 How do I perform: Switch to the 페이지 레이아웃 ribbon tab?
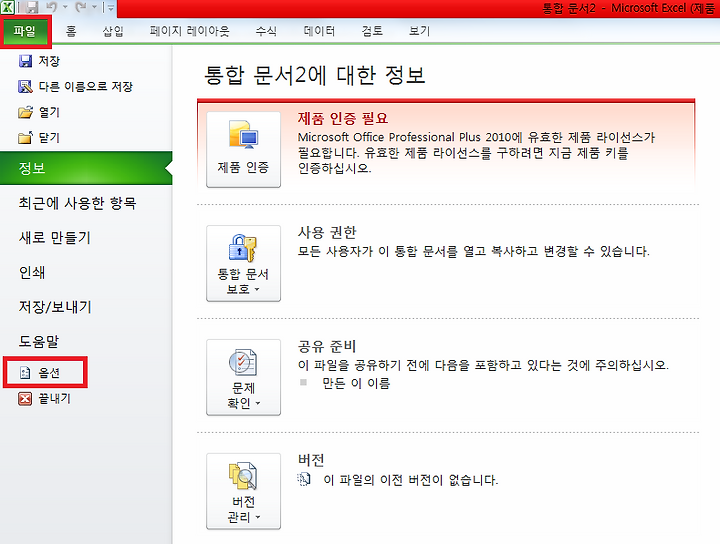pos(189,31)
